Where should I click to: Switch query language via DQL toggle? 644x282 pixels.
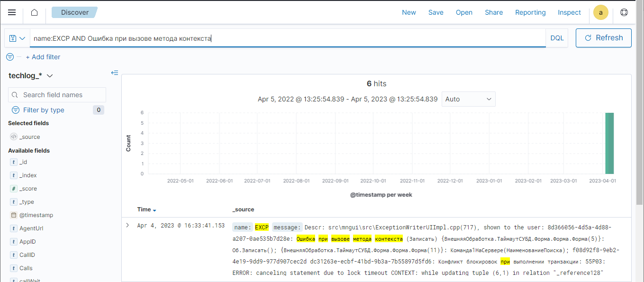tap(557, 38)
